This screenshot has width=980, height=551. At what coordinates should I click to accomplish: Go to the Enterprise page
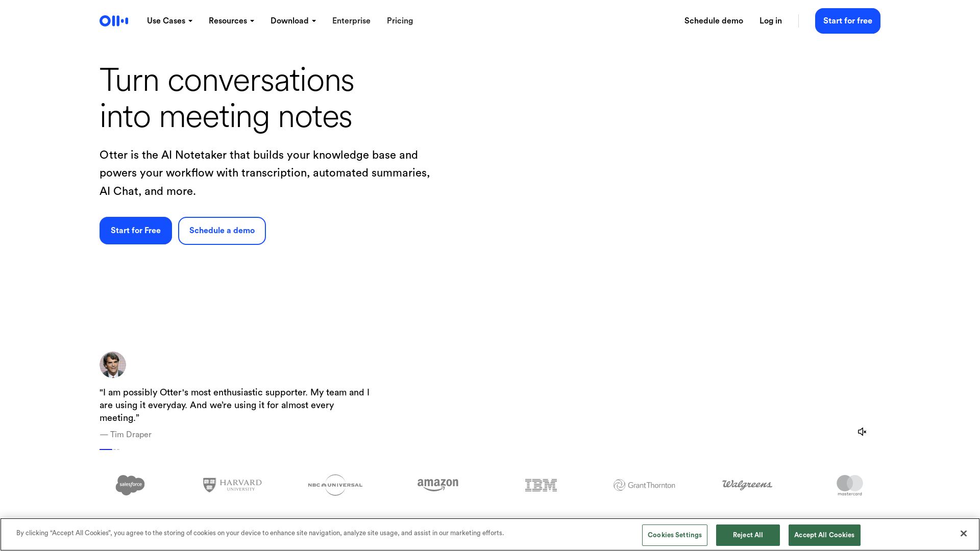[x=351, y=21]
